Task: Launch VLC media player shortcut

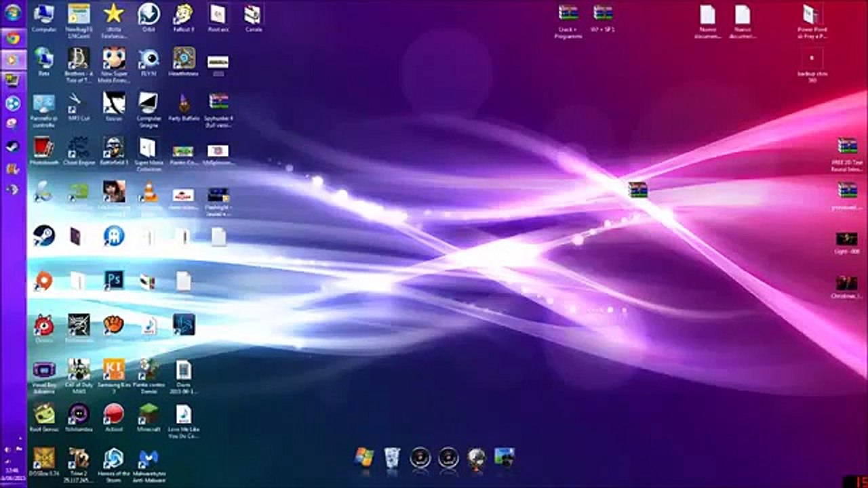Action: 149,192
